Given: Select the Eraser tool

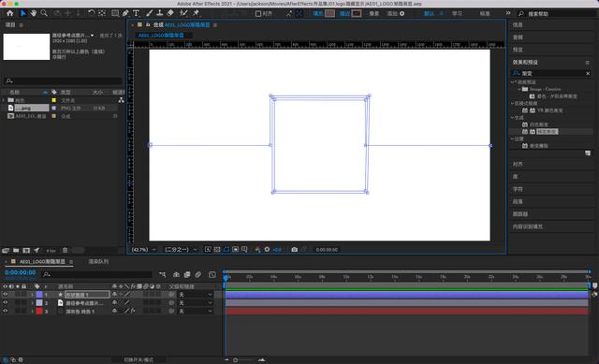Looking at the screenshot, I should point(170,13).
